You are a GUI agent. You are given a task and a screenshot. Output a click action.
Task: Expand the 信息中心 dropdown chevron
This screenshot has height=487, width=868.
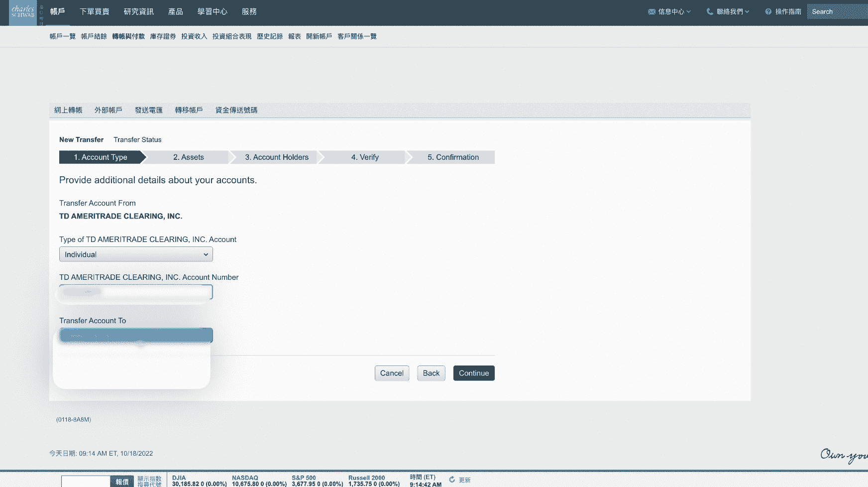(689, 12)
